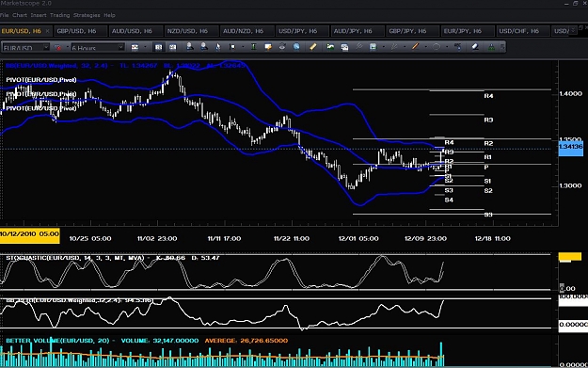Click the yellow 10/12/2010 05:00 date marker
Image resolution: width=588 pixels, height=368 pixels.
coord(29,235)
